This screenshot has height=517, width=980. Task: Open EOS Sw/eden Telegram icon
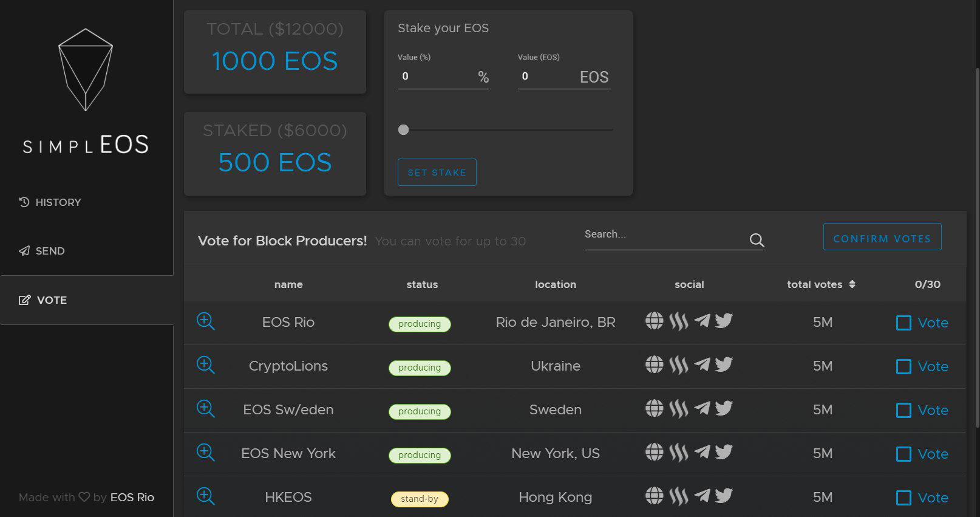702,408
